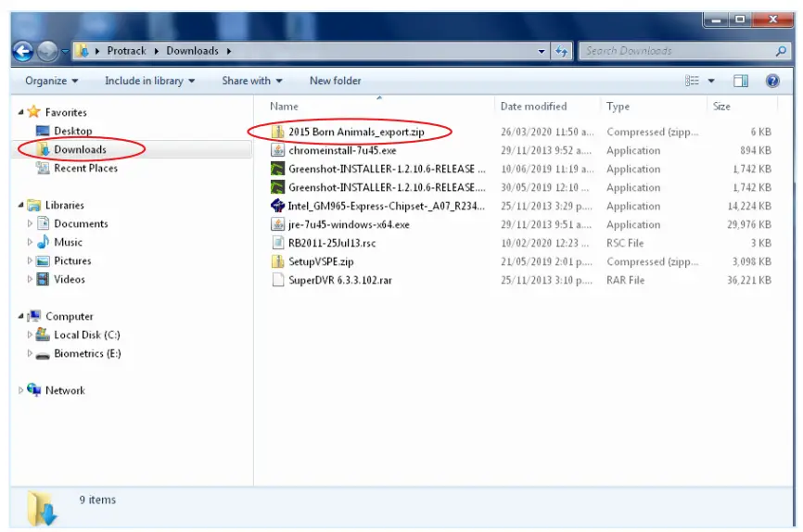Select SuperDVR 6.3.3.102.rar file
The height and width of the screenshot is (532, 803).
(340, 280)
